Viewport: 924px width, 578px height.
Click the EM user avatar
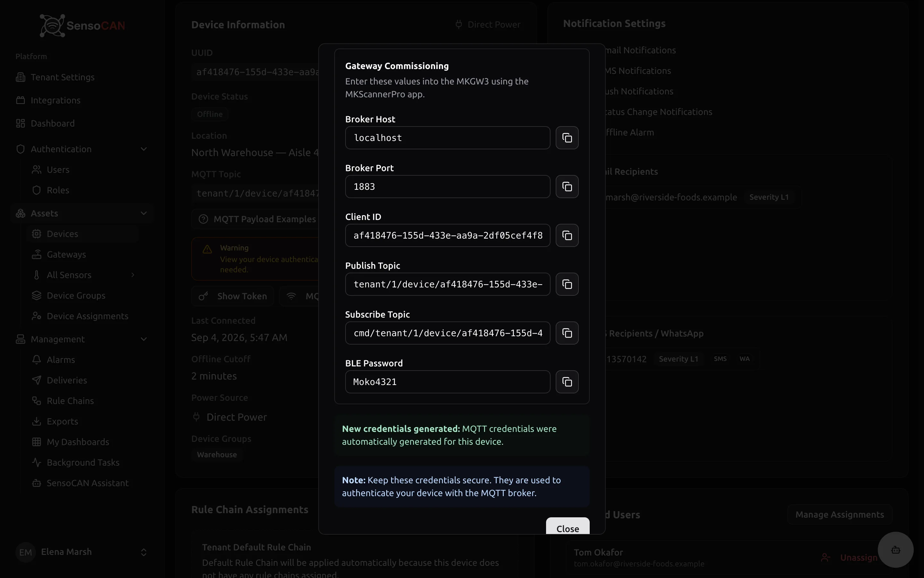click(x=26, y=552)
